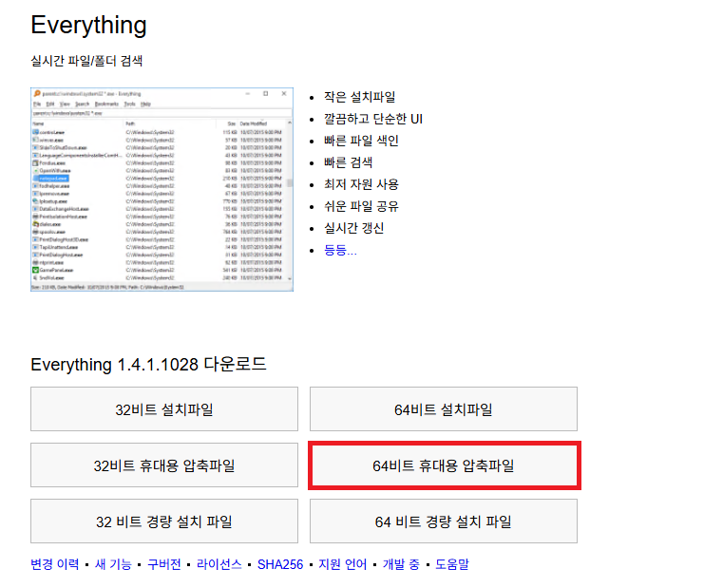Click the 실시간 파일/폴더 검색 subtitle
The image size is (704, 588).
pos(86,61)
